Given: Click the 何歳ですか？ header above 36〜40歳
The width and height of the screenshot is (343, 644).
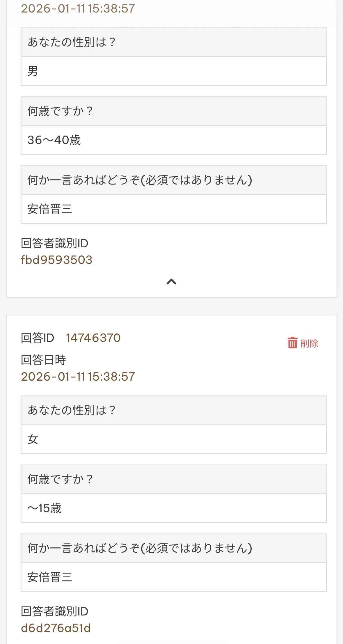Looking at the screenshot, I should pos(60,111).
